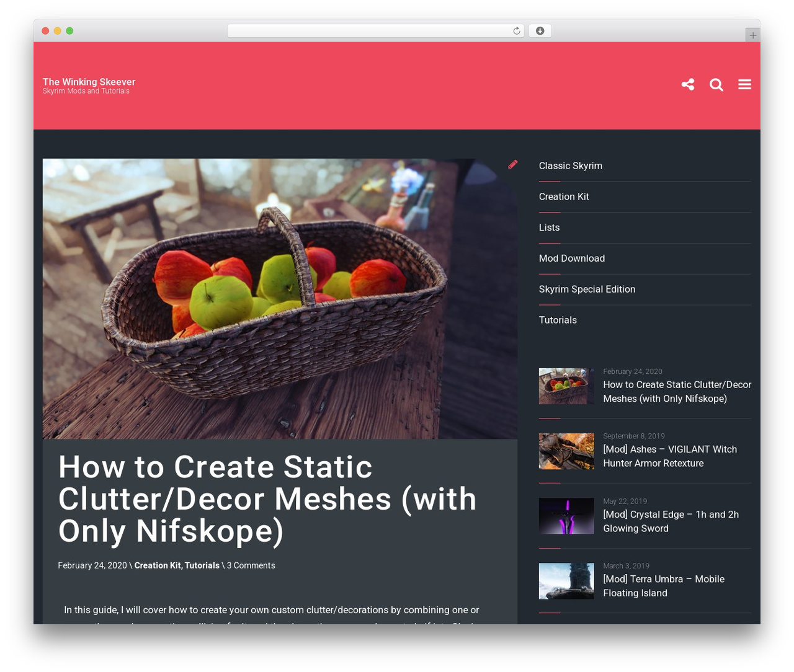The height and width of the screenshot is (672, 794).
Task: Open Crystal Edge Glowing Sword post
Action: (x=671, y=521)
